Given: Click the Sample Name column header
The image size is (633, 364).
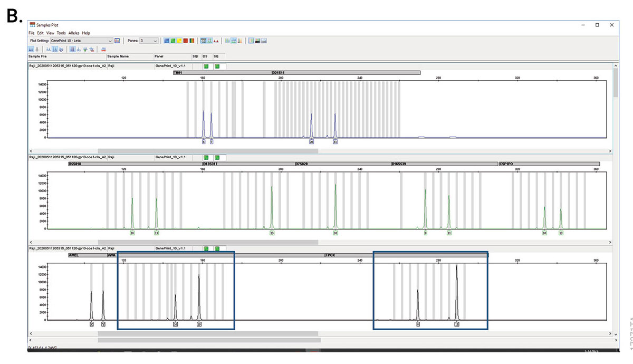Looking at the screenshot, I should (x=118, y=56).
